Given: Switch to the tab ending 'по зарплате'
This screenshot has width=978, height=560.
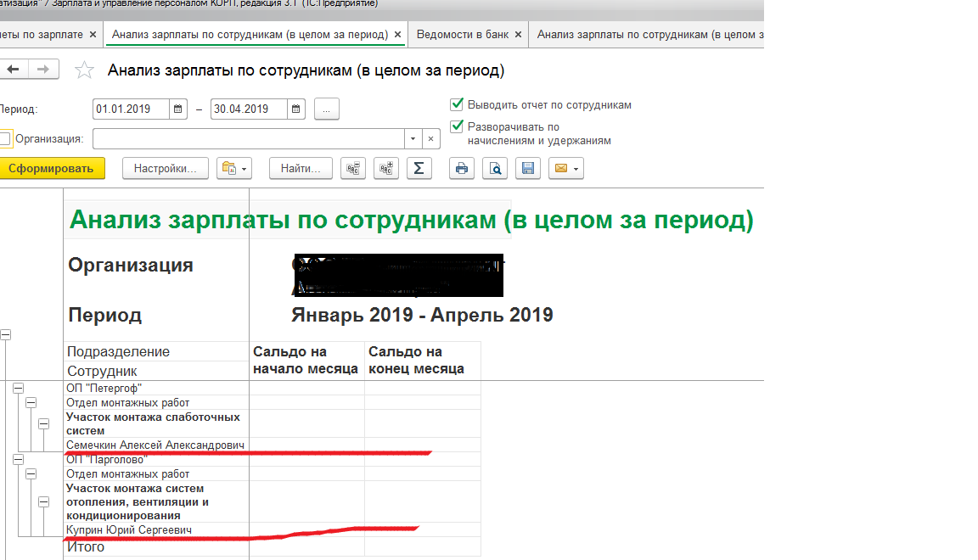Looking at the screenshot, I should click(41, 34).
